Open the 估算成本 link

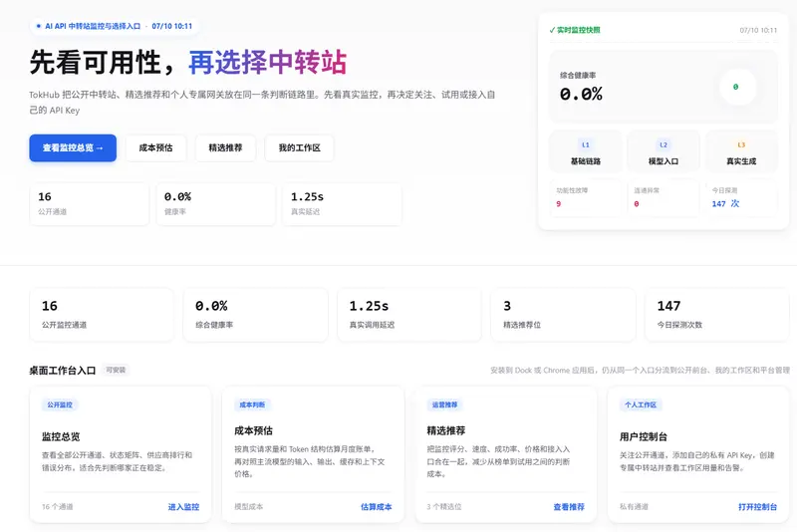point(377,506)
